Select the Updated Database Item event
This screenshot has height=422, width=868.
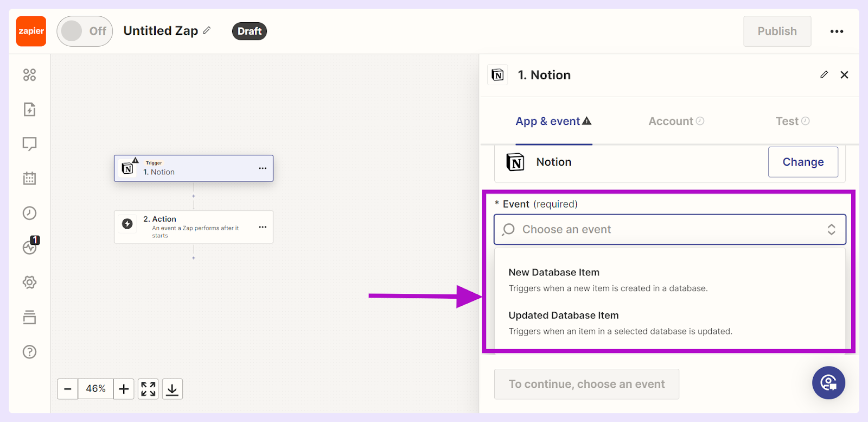(670, 323)
